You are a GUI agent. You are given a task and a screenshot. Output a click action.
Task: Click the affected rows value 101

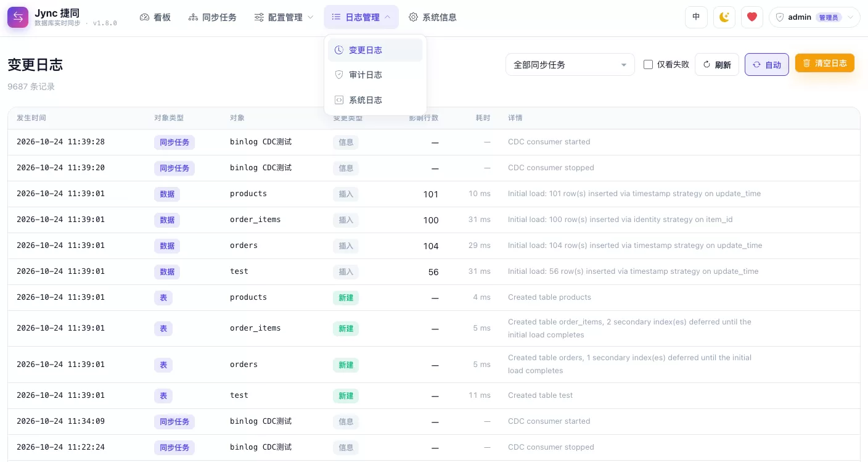pos(431,194)
